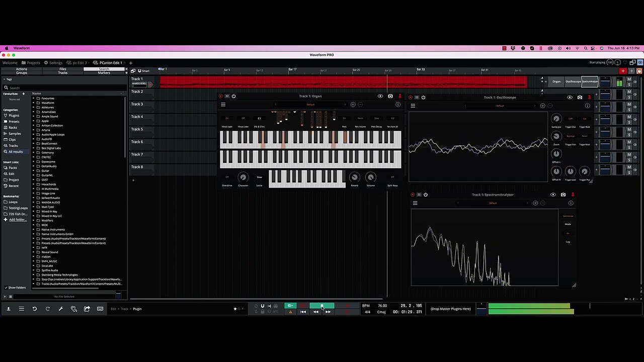
Task: Click rewind button in transport
Action: (x=315, y=312)
